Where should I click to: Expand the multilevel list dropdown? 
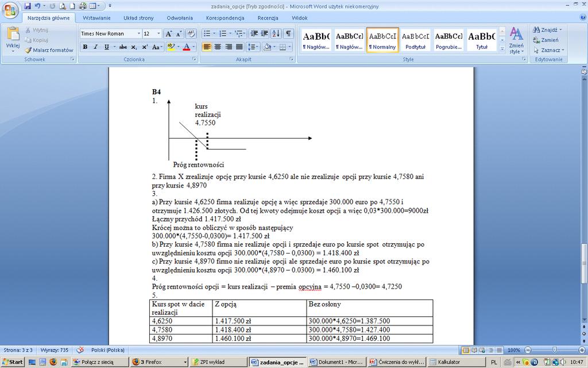245,34
